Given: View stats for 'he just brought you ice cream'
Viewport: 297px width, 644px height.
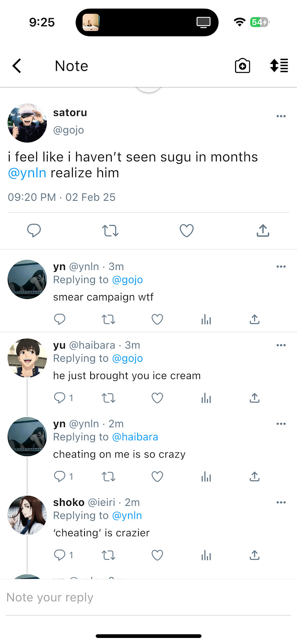Looking at the screenshot, I should [x=206, y=398].
